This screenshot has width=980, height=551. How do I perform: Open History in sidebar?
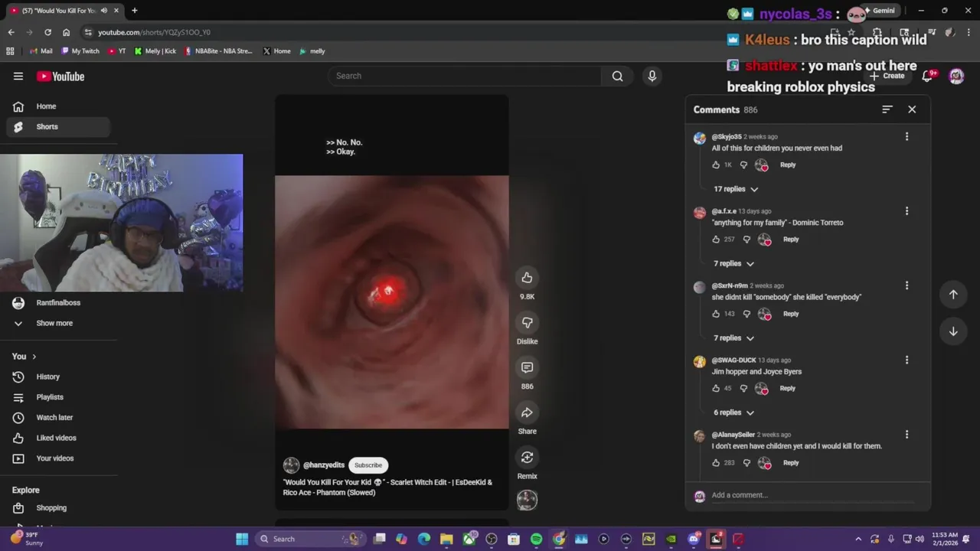coord(58,377)
